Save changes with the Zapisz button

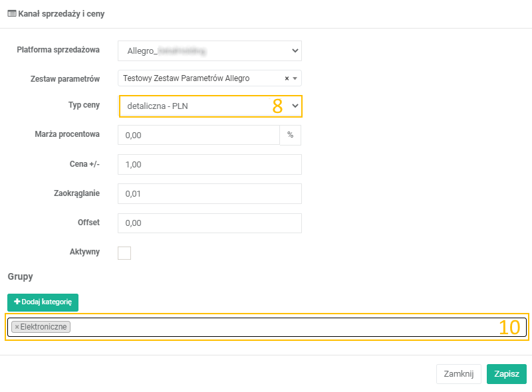[x=506, y=374]
